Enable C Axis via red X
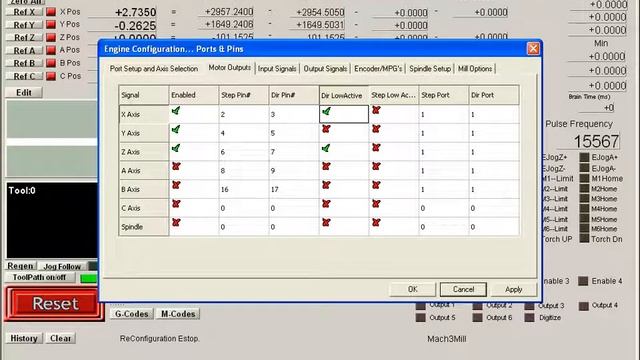This screenshot has width=640, height=360. [x=176, y=204]
